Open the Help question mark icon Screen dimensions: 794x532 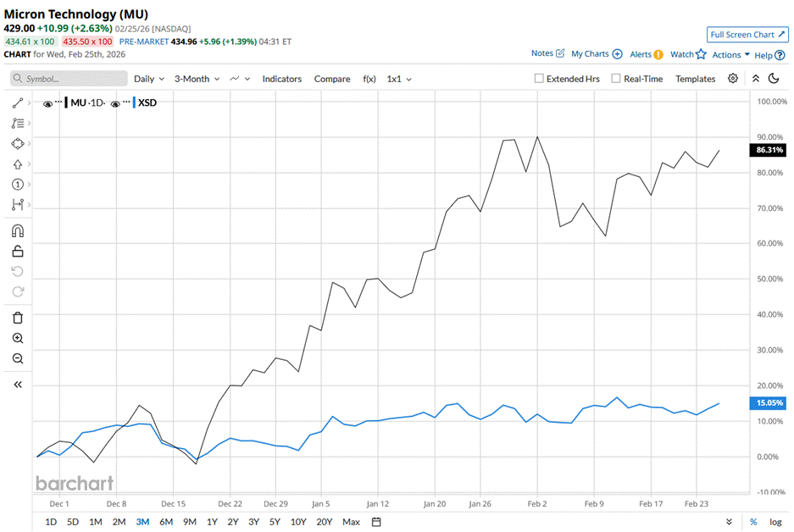coord(780,55)
